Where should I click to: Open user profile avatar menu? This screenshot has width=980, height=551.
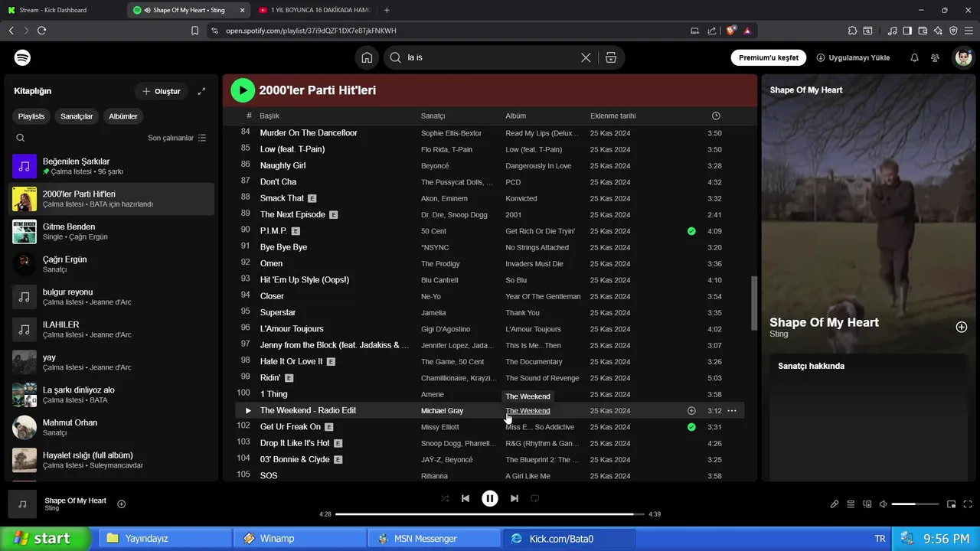click(x=962, y=57)
